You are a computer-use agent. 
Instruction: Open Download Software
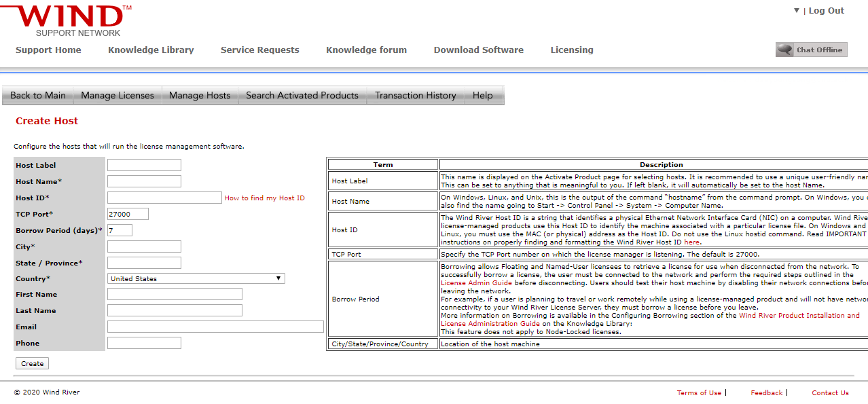478,50
